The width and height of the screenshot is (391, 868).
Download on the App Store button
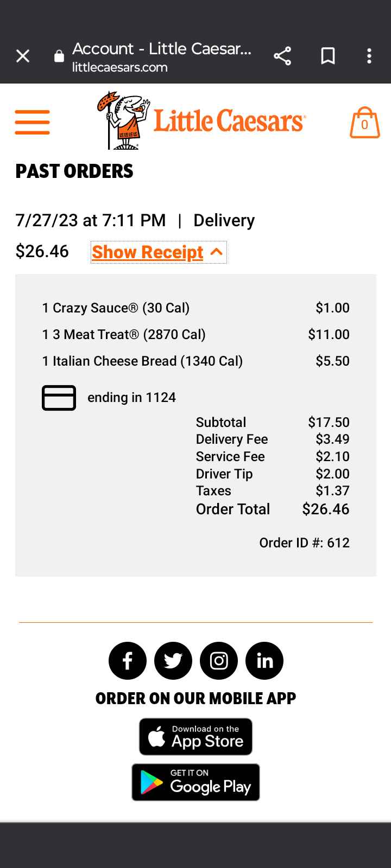[x=195, y=737]
